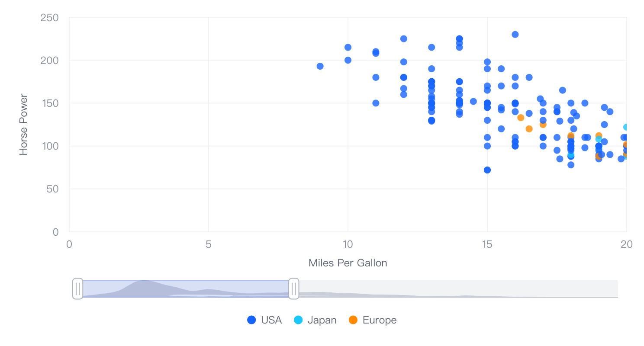Click the cyan Japan point at 20 MPG top
The width and height of the screenshot is (644, 346).
[x=626, y=127]
